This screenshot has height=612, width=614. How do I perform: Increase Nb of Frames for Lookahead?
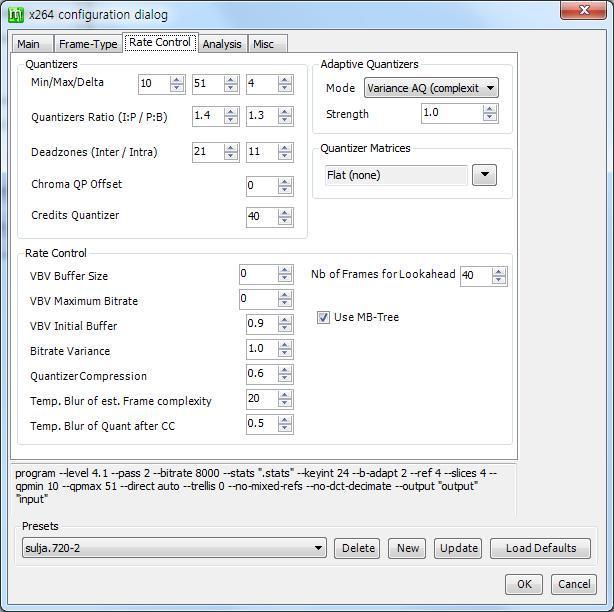click(499, 272)
